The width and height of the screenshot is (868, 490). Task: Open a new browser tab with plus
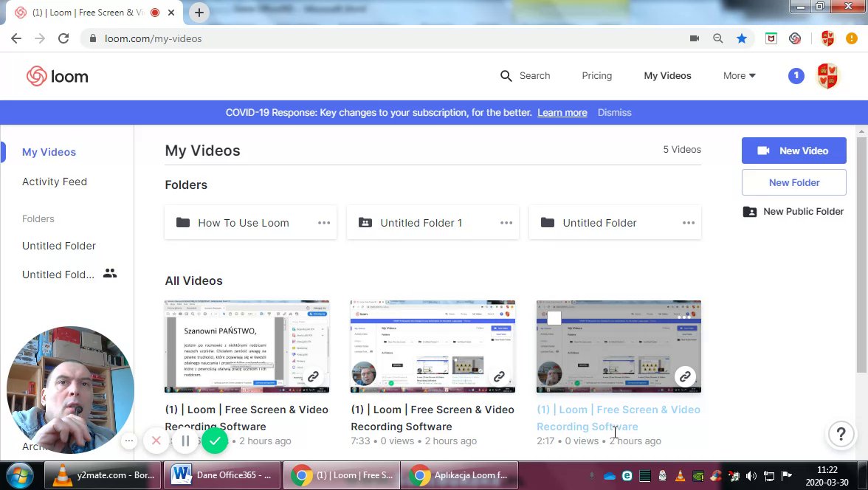coord(199,13)
